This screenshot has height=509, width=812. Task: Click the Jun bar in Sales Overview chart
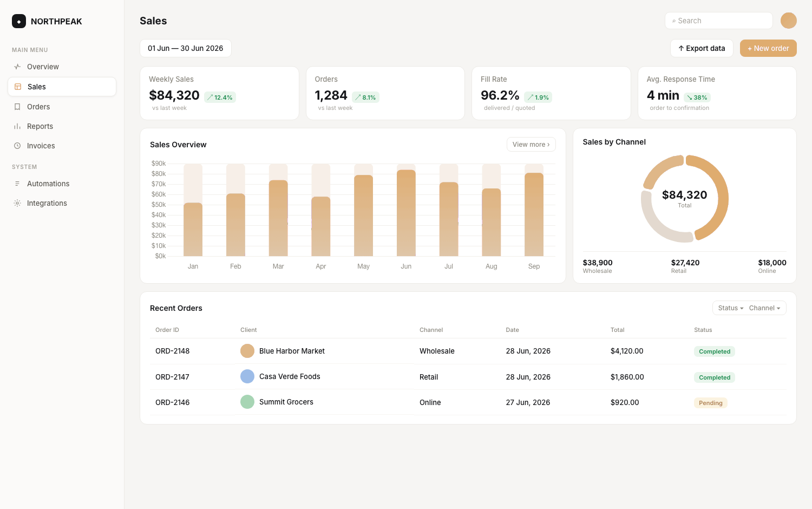click(x=406, y=213)
